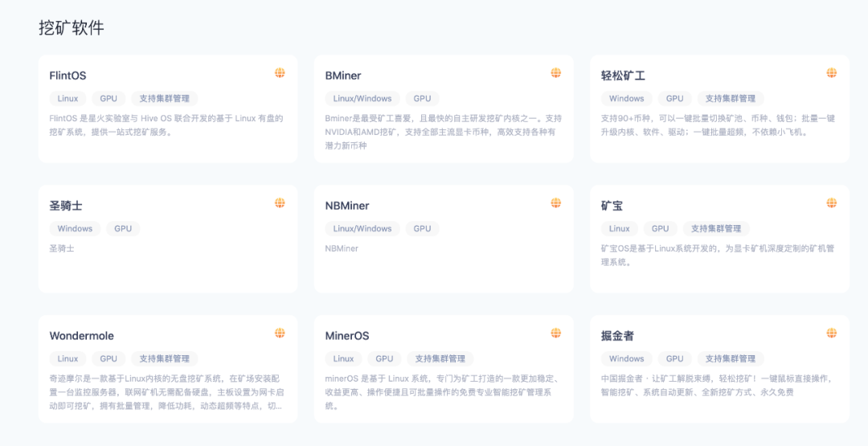Open the 圣骑士 card title
The width and height of the screenshot is (868, 446).
66,206
